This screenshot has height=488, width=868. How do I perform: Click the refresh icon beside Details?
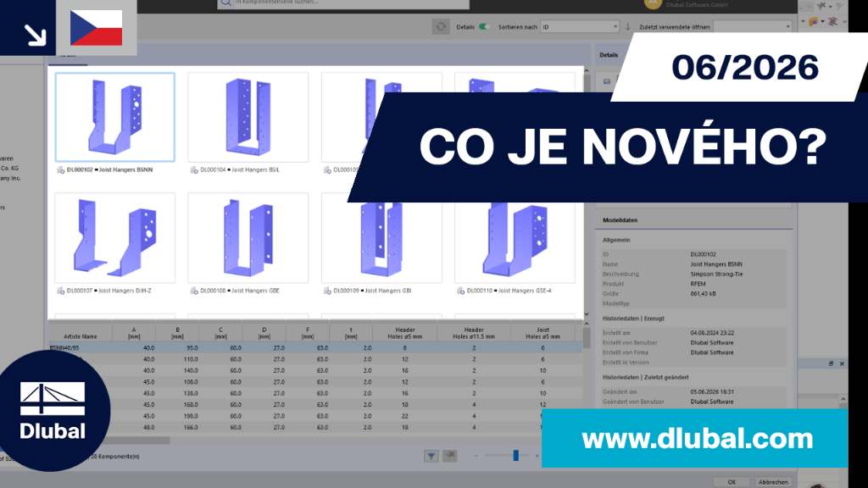coord(441,26)
